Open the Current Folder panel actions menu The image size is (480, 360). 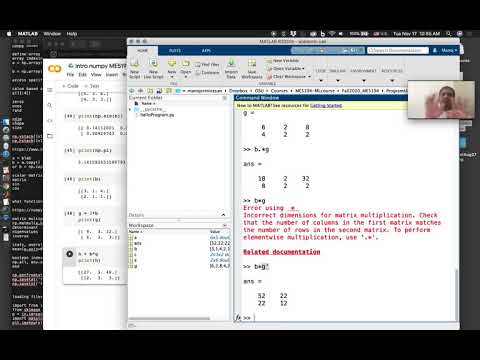click(x=225, y=98)
